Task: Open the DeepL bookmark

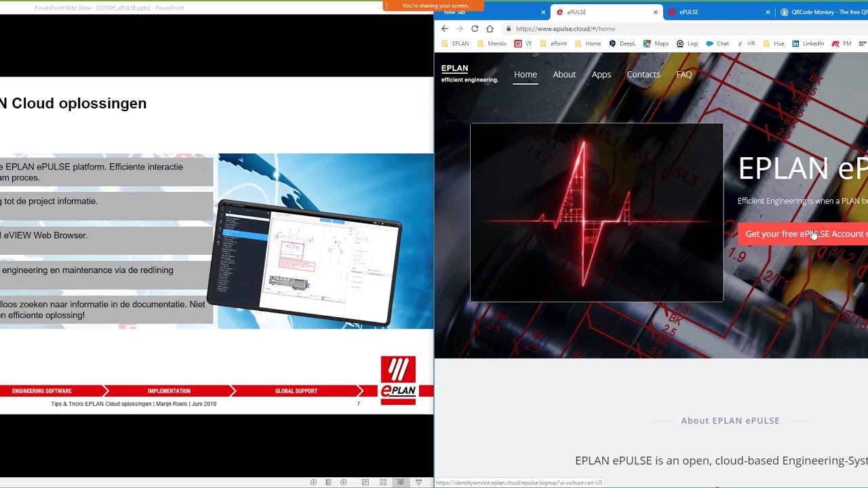Action: [622, 43]
